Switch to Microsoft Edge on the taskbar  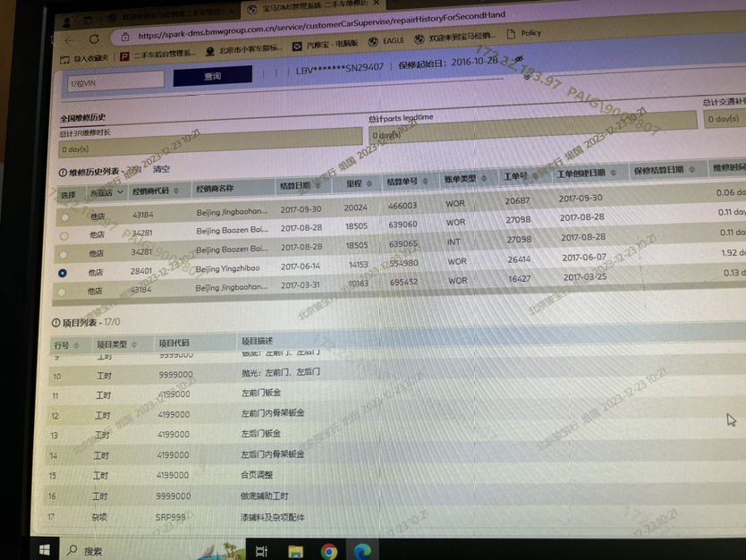tap(362, 551)
